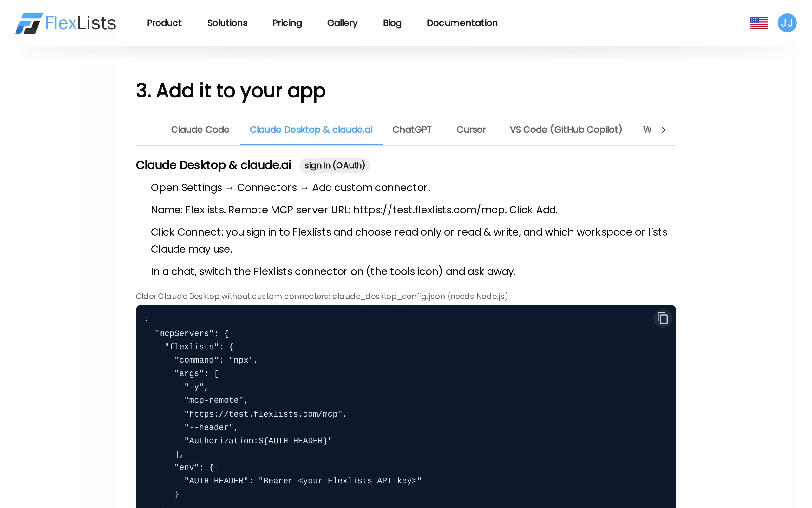Click the "AUTH_HEADER" Bearer key line
The height and width of the screenshot is (508, 812).
303,480
